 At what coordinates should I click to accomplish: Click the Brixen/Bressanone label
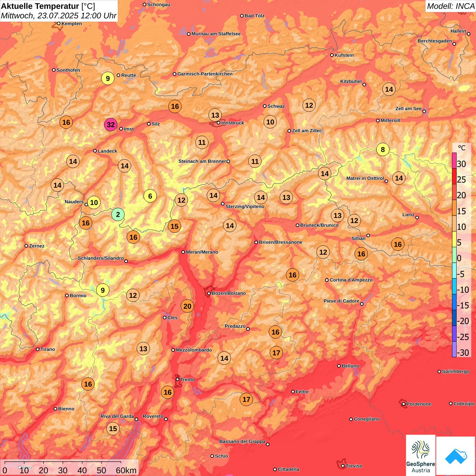pos(280,242)
